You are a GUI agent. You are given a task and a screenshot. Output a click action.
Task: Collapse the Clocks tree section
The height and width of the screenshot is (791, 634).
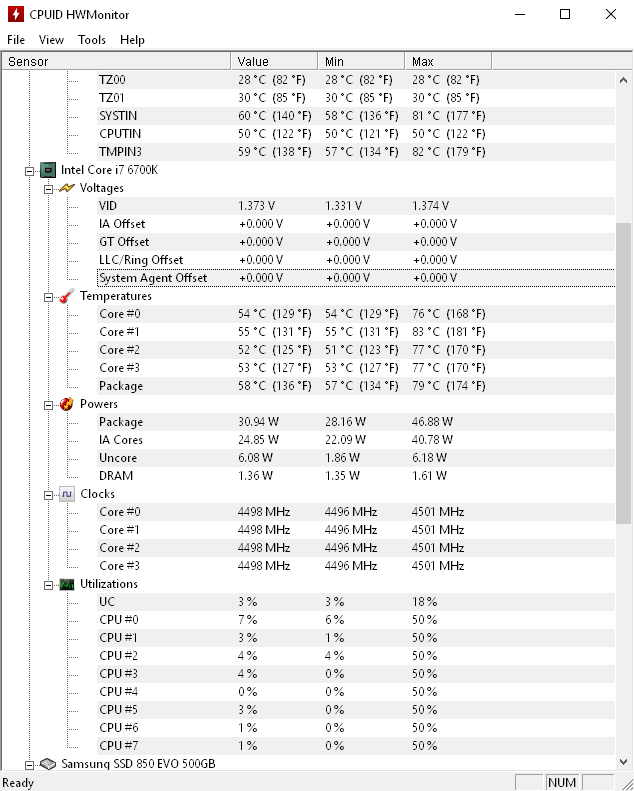point(49,495)
